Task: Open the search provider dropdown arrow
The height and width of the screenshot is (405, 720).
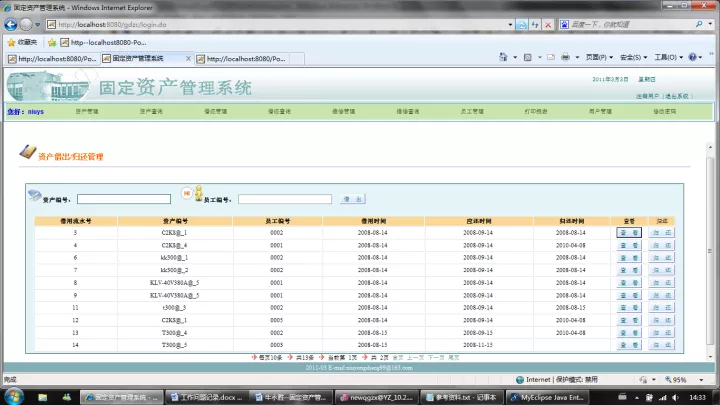Action: click(710, 24)
